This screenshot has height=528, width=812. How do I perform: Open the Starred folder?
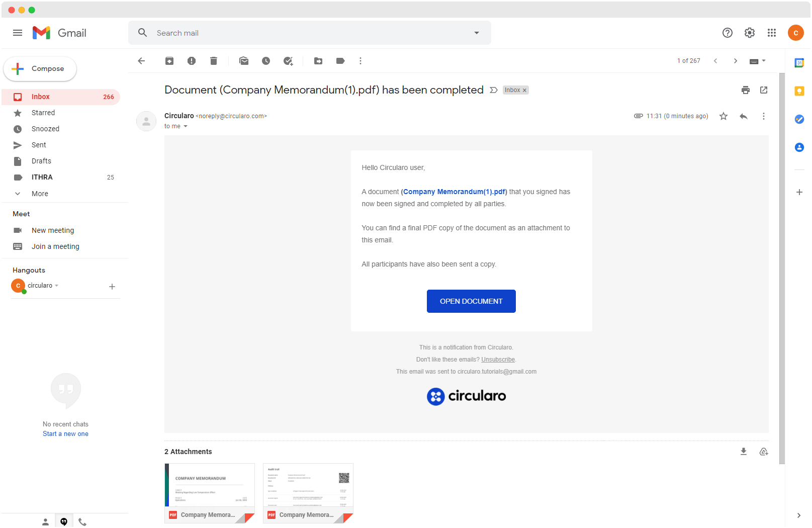43,113
